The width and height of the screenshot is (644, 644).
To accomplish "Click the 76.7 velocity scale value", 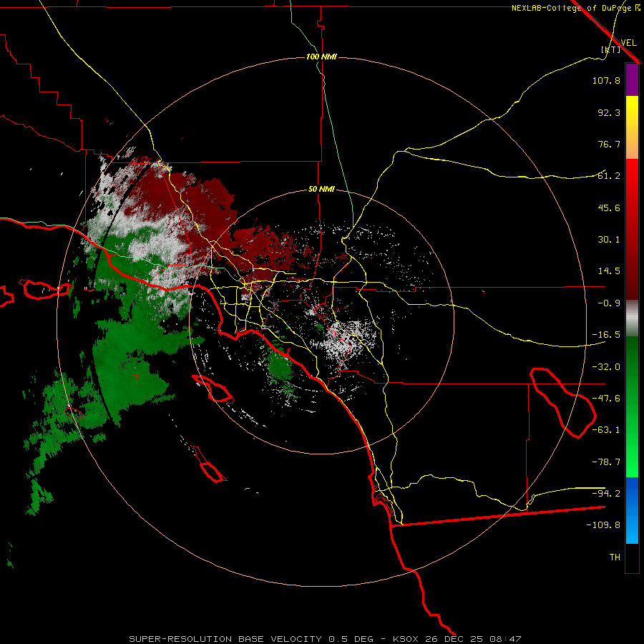I will click(x=609, y=144).
